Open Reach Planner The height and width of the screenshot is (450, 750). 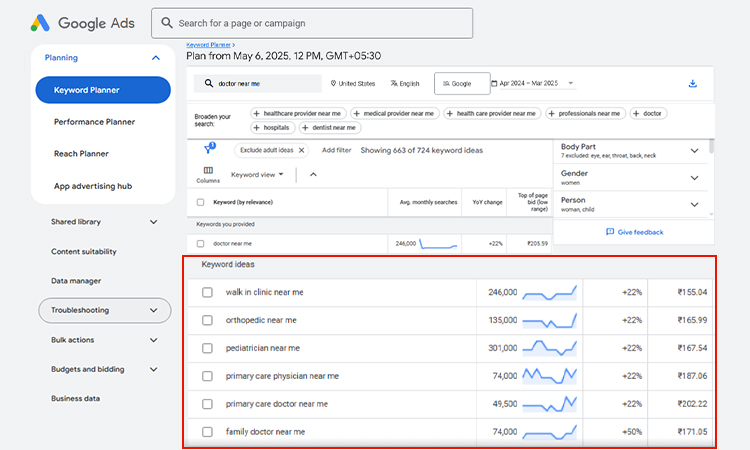81,154
